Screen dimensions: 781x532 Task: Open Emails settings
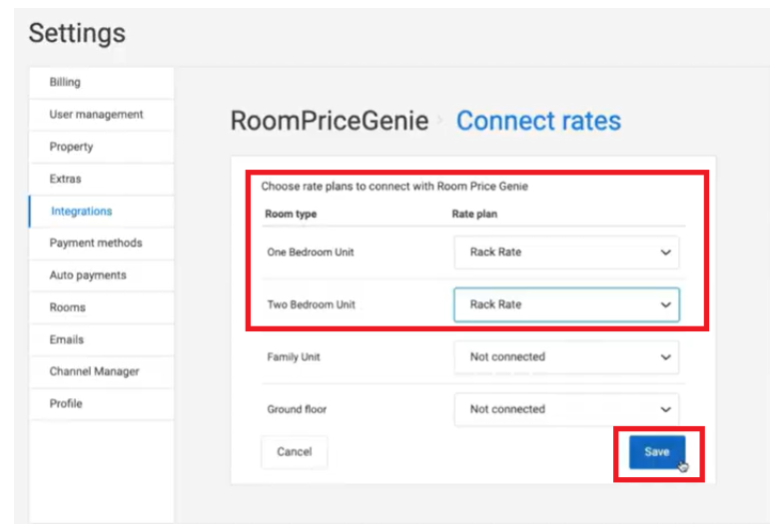tap(67, 339)
